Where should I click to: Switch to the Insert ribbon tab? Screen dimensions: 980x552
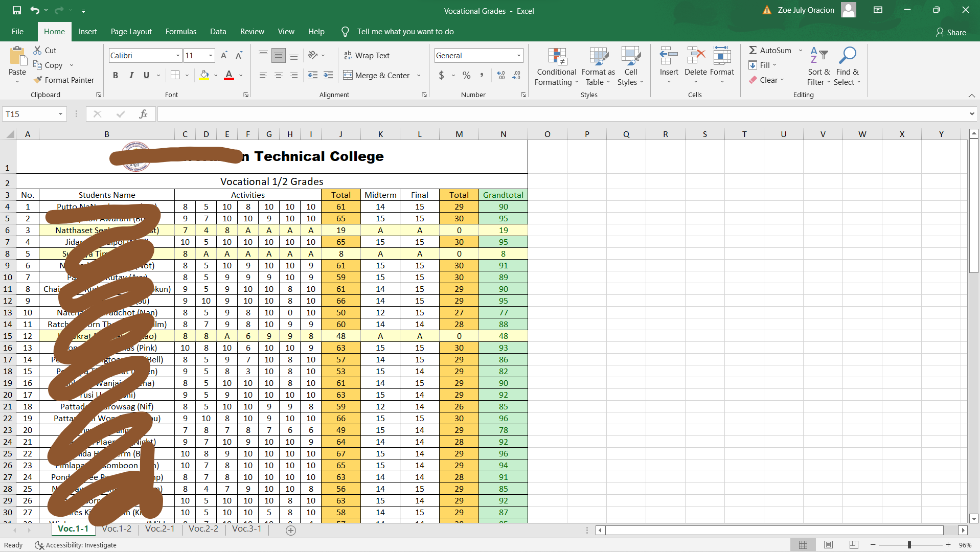click(88, 32)
